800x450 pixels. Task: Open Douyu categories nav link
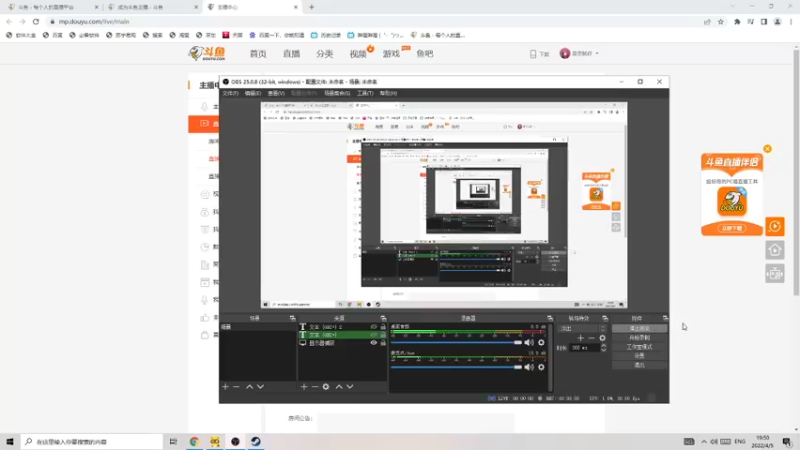(324, 54)
